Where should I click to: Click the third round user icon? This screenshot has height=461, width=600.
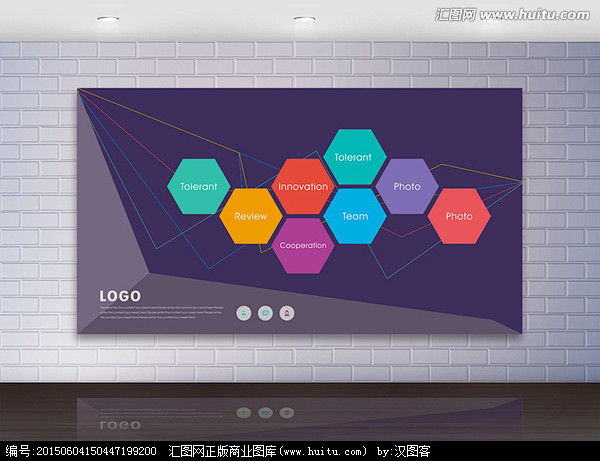[x=287, y=312]
